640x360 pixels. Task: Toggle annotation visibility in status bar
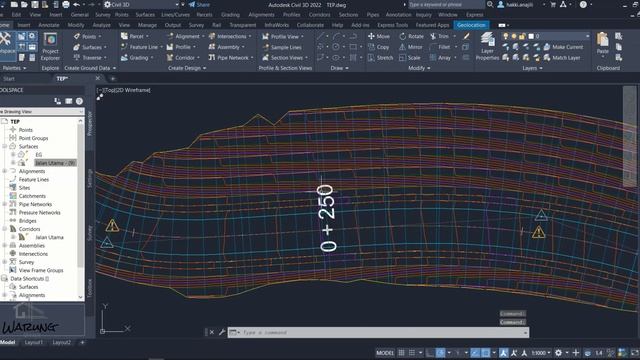(x=503, y=353)
